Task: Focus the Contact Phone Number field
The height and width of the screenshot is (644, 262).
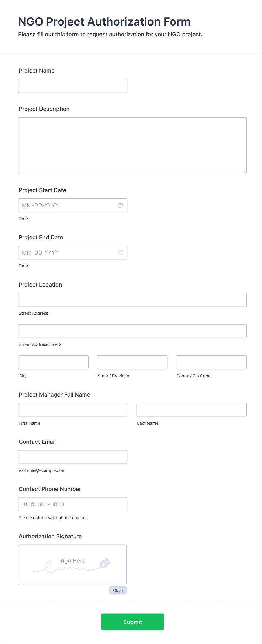Action: (73, 504)
